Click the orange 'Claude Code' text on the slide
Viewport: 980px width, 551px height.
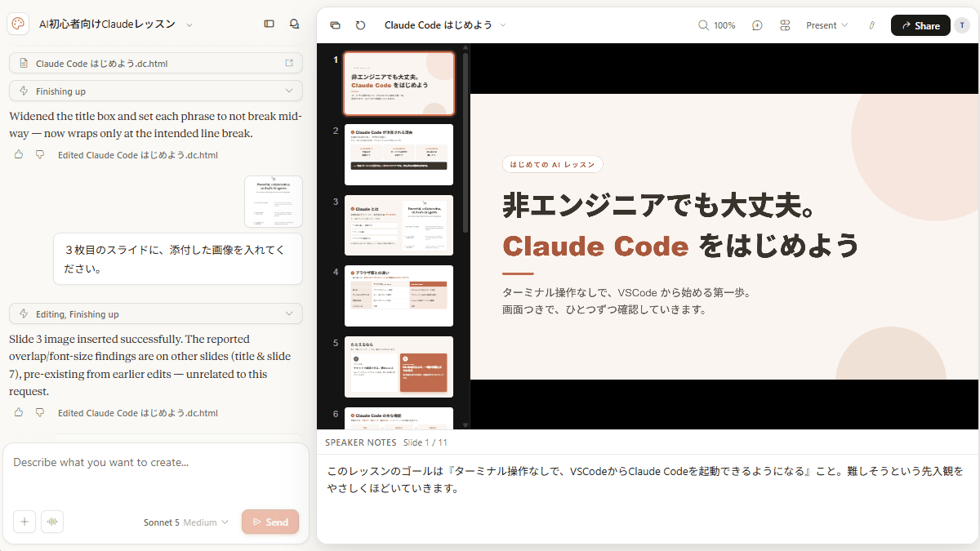[x=595, y=245]
